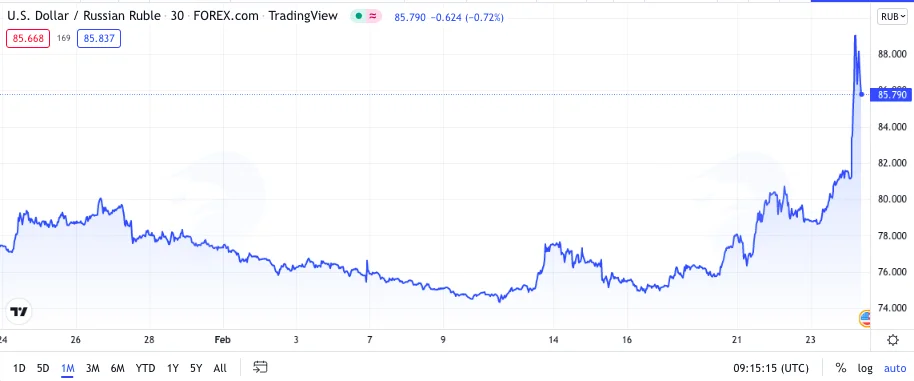Screen dimensions: 914x381
Task: Toggle percent scale mode
Action: click(841, 368)
